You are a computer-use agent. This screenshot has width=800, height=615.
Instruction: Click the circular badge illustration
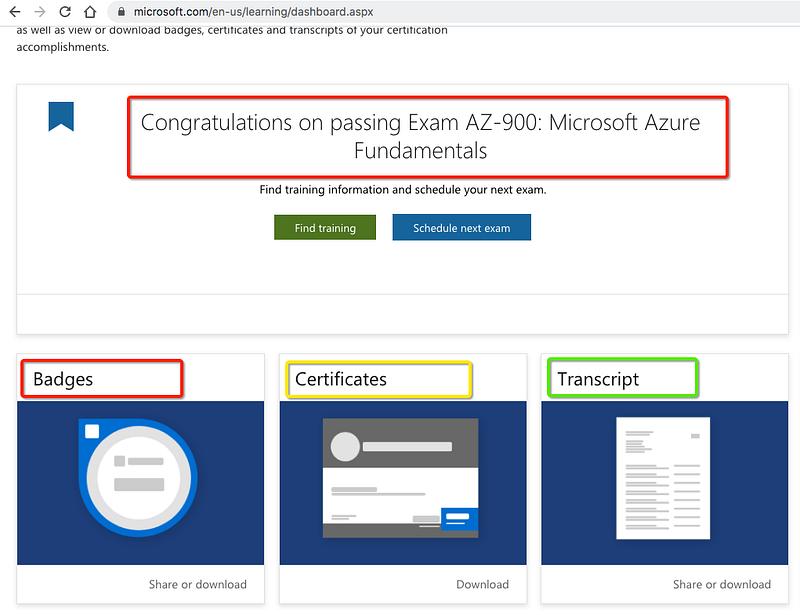tap(138, 478)
